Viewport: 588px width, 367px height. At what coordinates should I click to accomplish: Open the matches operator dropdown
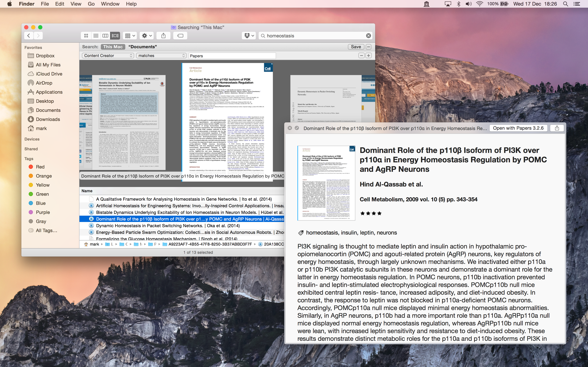pos(161,56)
